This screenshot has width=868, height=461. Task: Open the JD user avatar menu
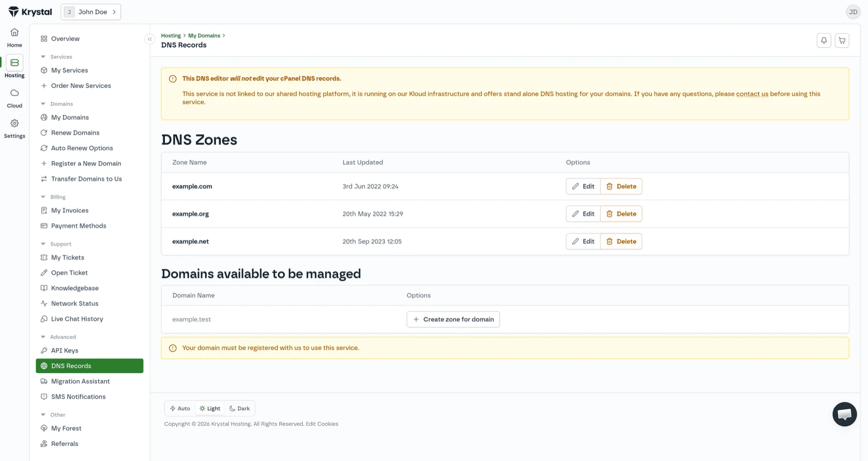(853, 12)
